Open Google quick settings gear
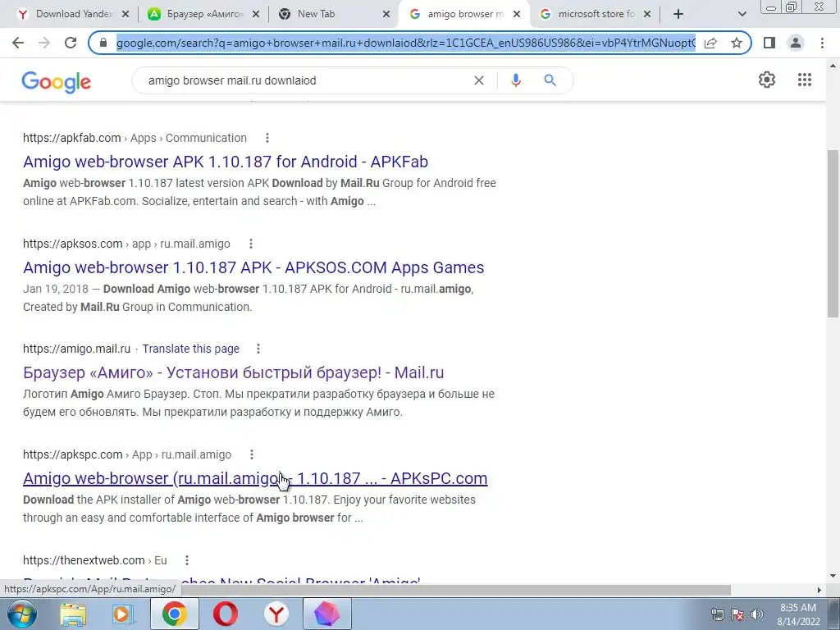This screenshot has height=630, width=840. 767,80
